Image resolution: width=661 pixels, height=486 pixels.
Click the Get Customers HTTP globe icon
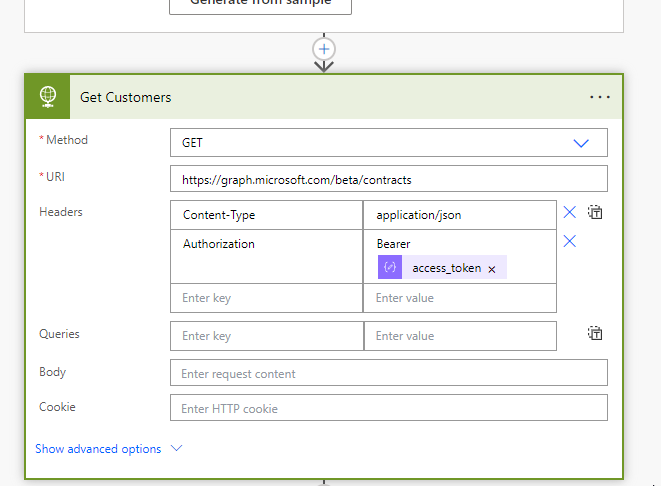tap(47, 97)
